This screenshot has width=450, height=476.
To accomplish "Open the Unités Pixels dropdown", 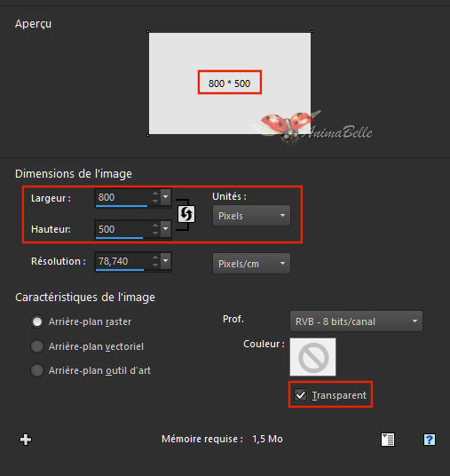I will pyautogui.click(x=251, y=216).
